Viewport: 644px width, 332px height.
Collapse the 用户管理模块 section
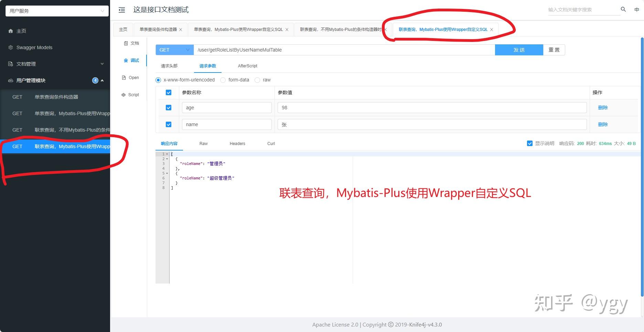102,80
